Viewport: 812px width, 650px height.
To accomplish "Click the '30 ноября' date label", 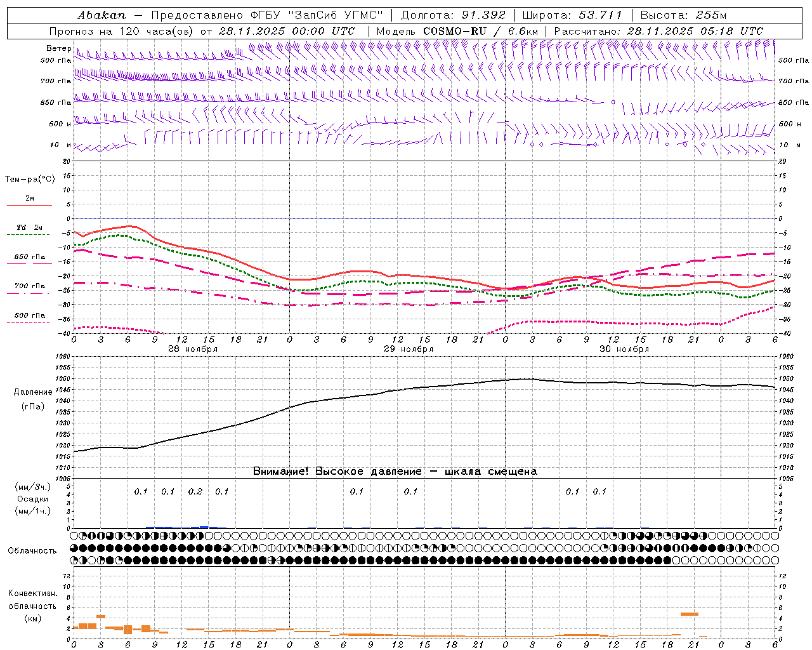I will coord(624,349).
